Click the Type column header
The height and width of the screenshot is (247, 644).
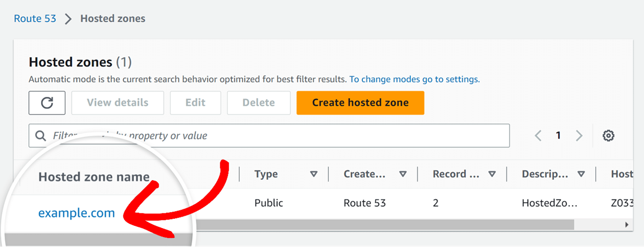(266, 174)
